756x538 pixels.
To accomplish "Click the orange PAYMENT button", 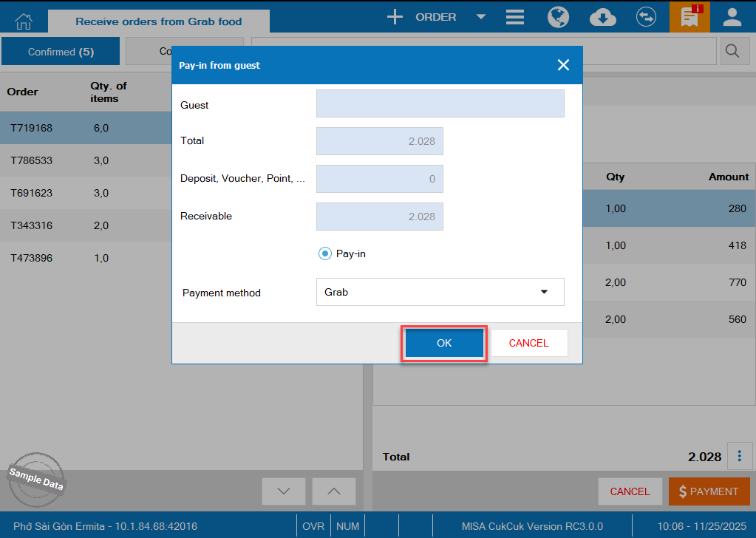I will click(x=709, y=491).
